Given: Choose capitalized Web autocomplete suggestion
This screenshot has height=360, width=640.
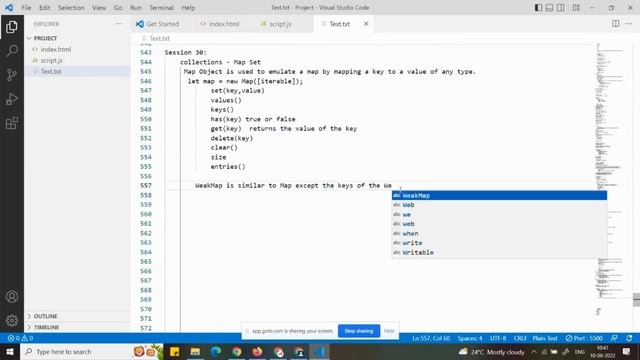Looking at the screenshot, I should click(499, 205).
